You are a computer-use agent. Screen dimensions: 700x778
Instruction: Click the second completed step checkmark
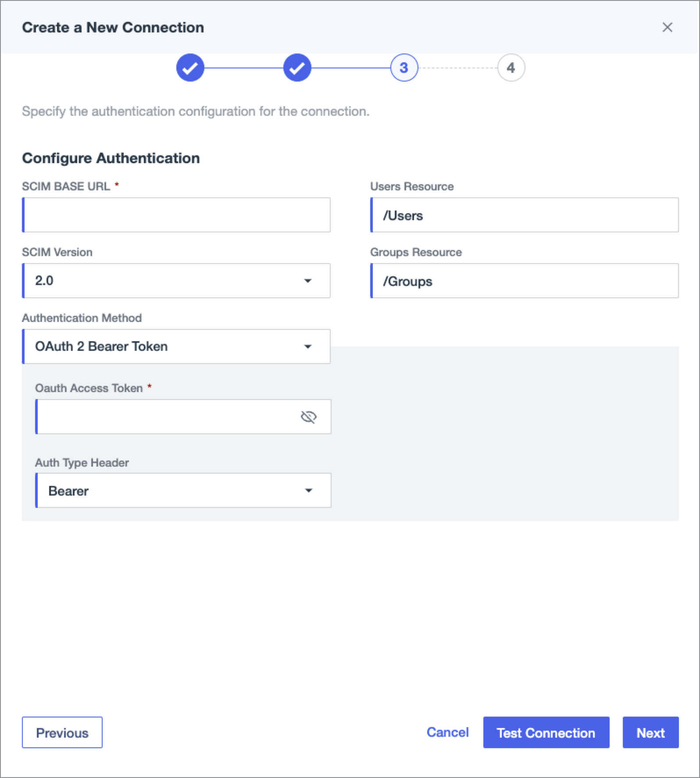click(x=297, y=68)
